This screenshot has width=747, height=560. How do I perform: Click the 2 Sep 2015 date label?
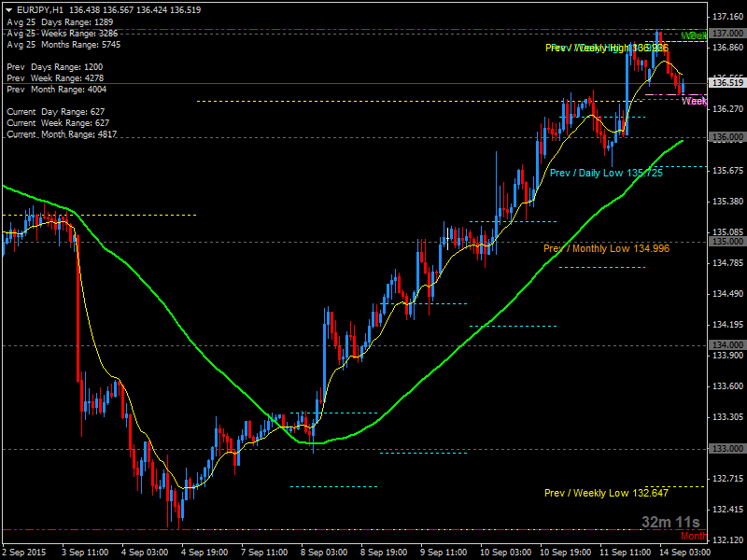(x=24, y=551)
